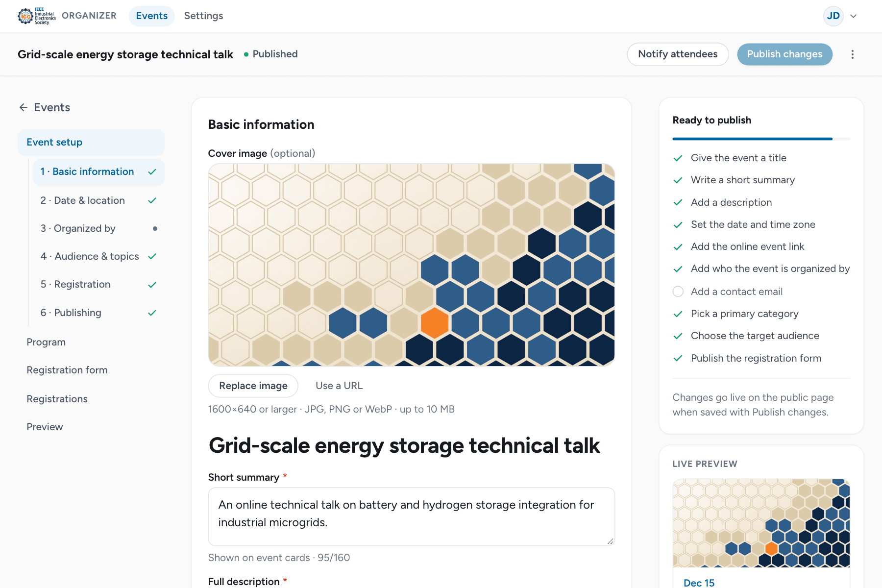This screenshot has height=588, width=882.
Task: Click the check mark beside Pick a primary category
Action: point(678,314)
